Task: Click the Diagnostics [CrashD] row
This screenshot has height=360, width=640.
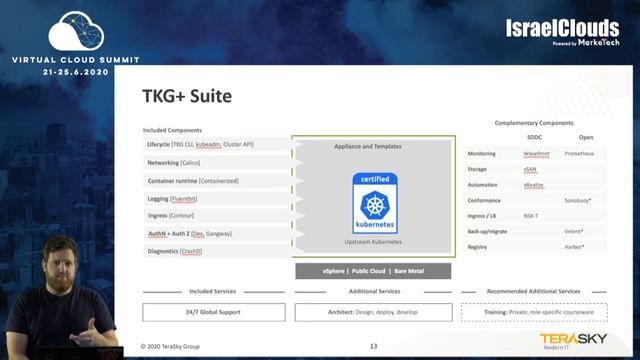Action: (217, 251)
